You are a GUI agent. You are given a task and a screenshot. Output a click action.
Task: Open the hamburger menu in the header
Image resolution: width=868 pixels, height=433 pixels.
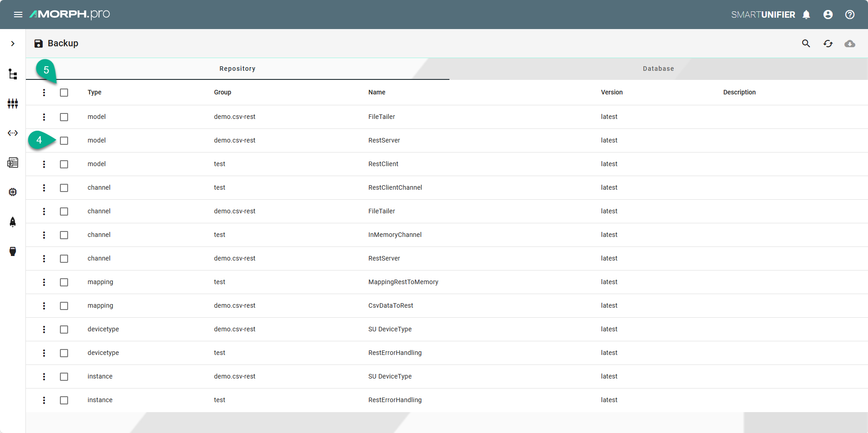click(x=18, y=15)
